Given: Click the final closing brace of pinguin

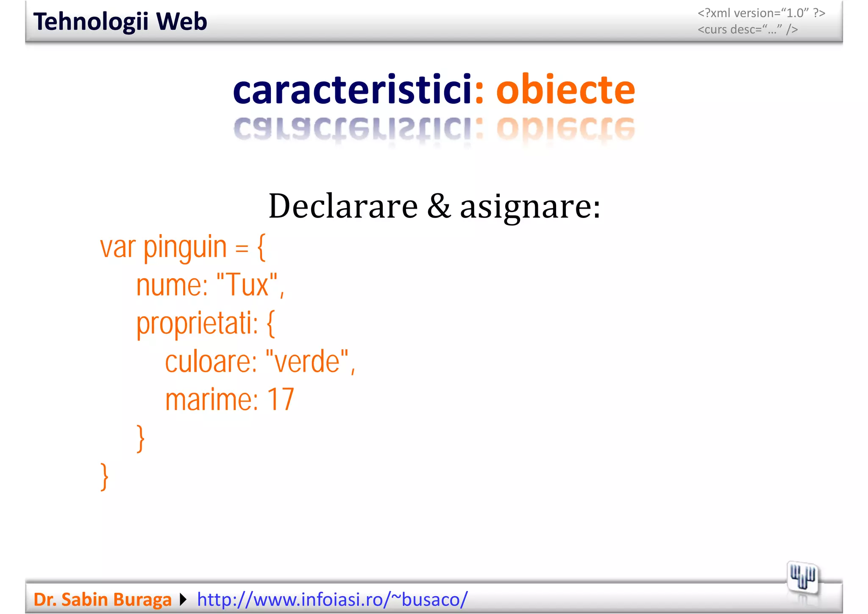Looking at the screenshot, I should (x=104, y=477).
